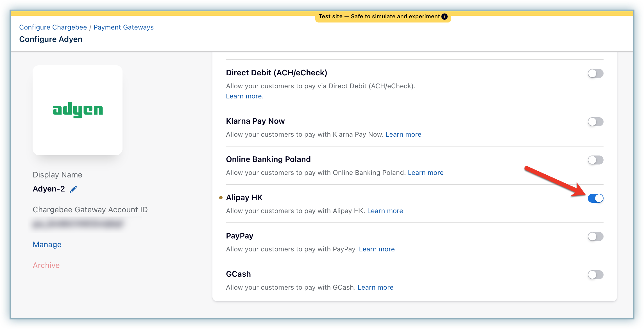
Task: Click the Configure Adyen page title
Action: pos(51,39)
